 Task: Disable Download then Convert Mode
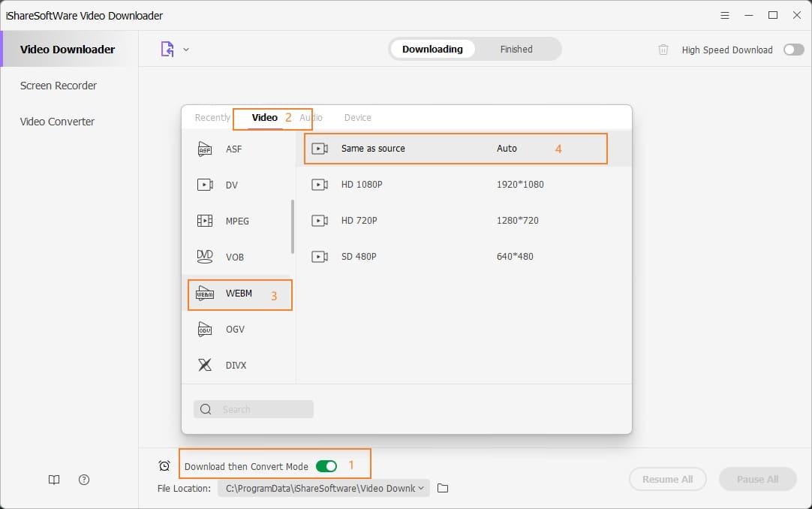pos(326,465)
